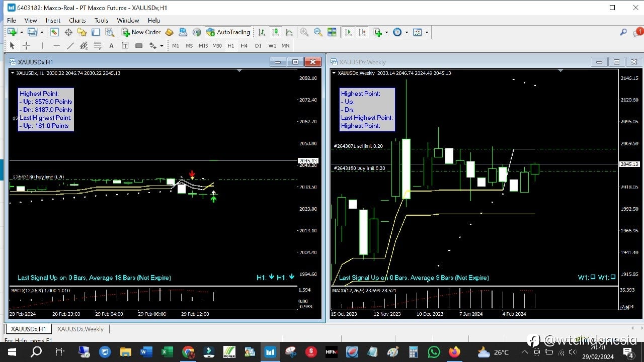Viewport: 644px width, 362px height.
Task: Switch to M15 timeframe
Action: (203, 46)
